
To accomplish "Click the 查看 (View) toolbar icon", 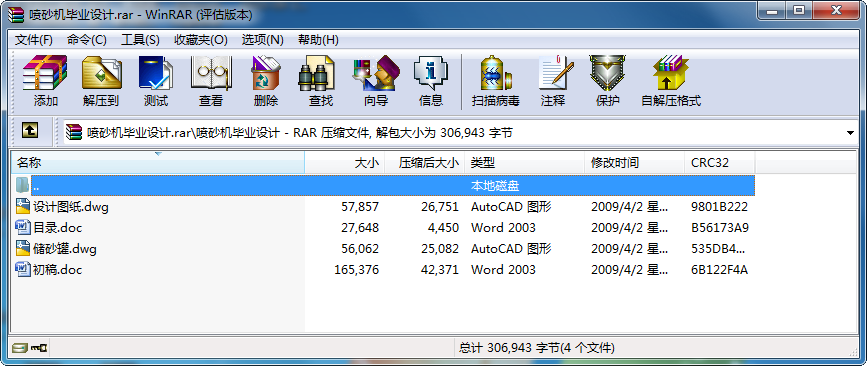I will pyautogui.click(x=211, y=73).
